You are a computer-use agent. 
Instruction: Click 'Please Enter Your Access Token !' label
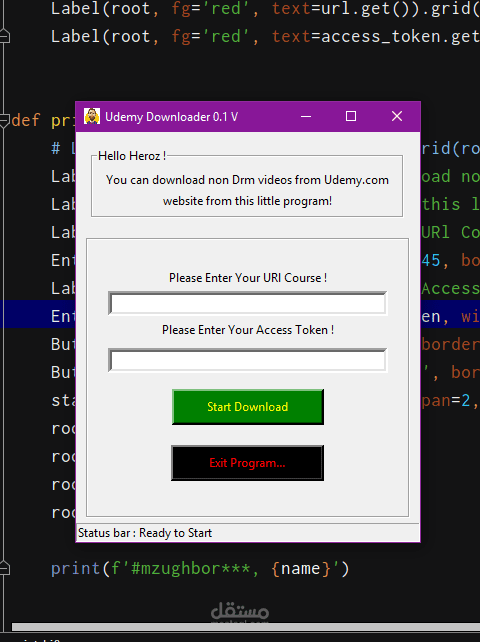pos(248,330)
